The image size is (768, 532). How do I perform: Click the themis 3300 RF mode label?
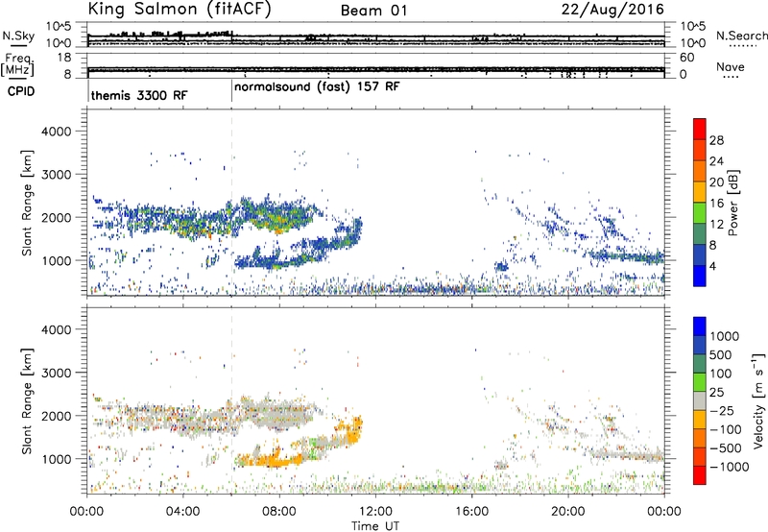[x=138, y=95]
